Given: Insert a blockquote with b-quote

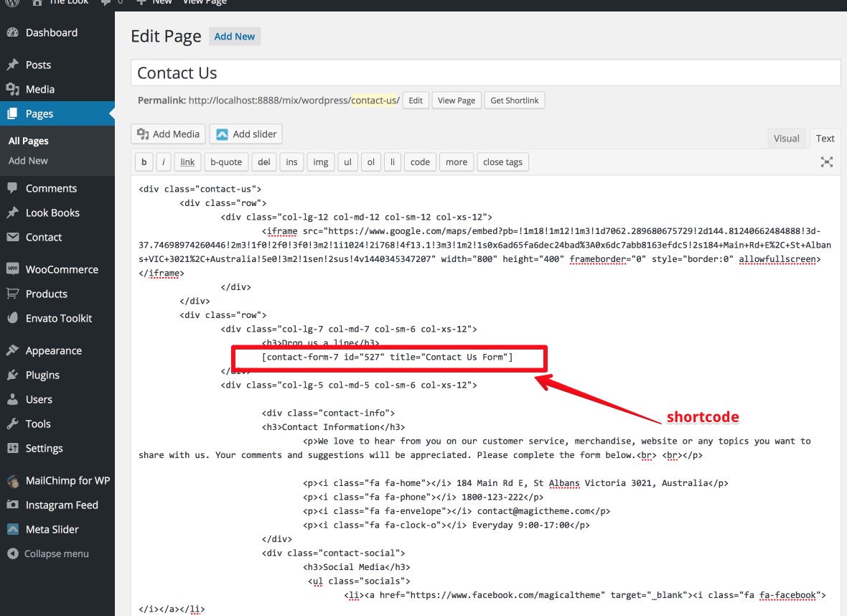Looking at the screenshot, I should tap(226, 162).
